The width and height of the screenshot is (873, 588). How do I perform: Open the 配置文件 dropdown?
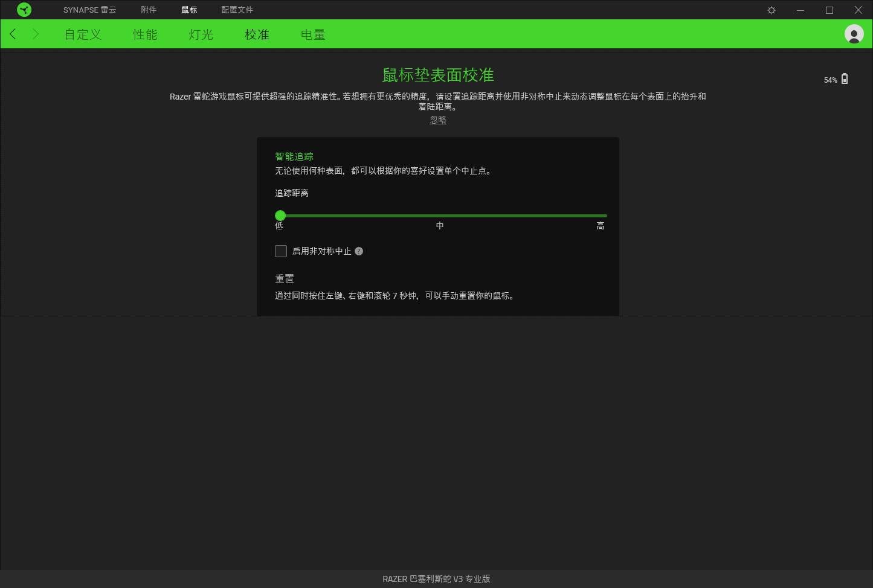(237, 10)
